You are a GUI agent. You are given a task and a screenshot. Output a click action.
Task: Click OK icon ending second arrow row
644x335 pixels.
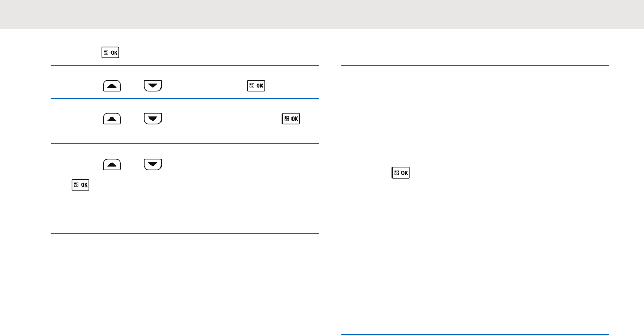coord(291,119)
